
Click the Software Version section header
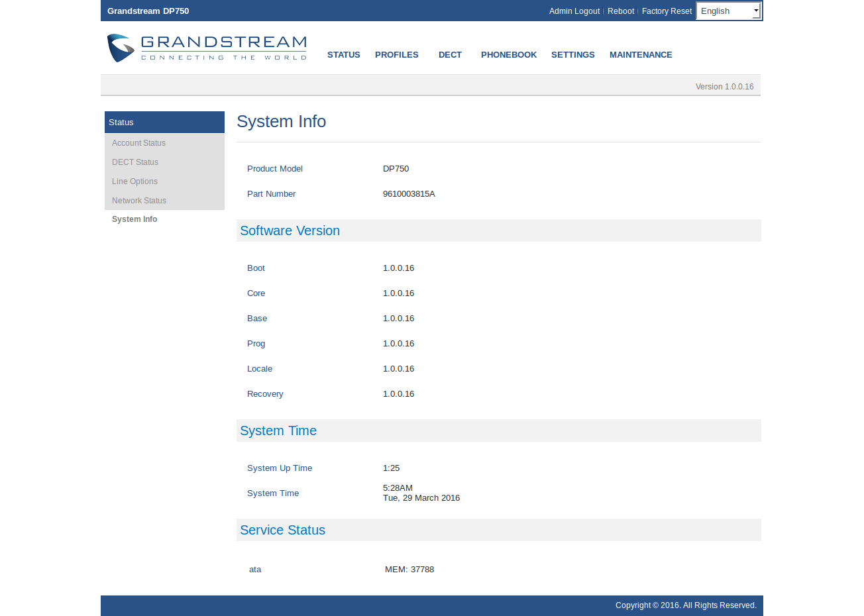point(290,231)
